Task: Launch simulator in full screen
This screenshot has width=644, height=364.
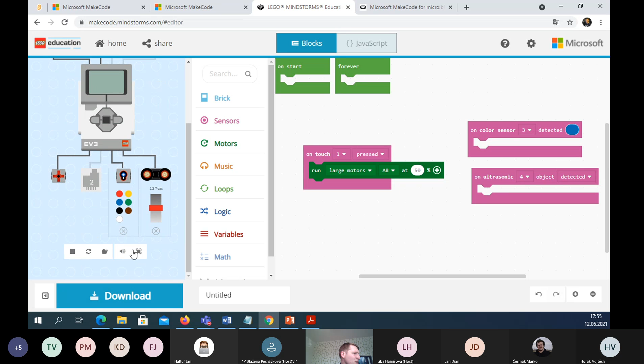Action: coord(138,251)
